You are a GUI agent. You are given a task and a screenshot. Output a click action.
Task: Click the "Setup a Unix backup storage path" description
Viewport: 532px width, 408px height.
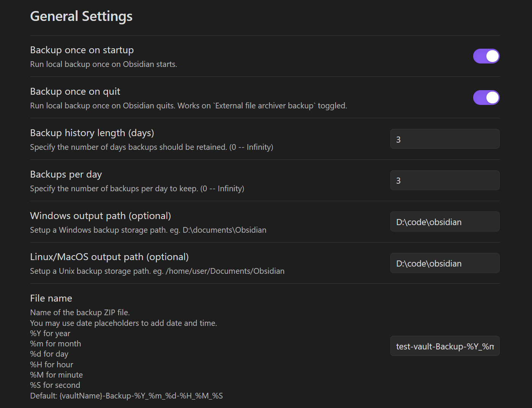[x=157, y=271]
